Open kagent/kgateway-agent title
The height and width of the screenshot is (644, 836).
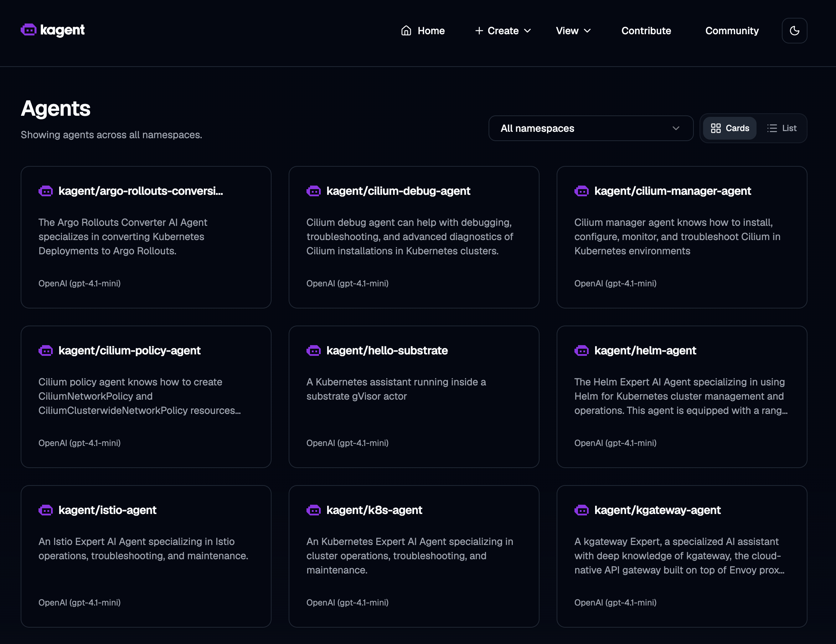click(x=657, y=510)
